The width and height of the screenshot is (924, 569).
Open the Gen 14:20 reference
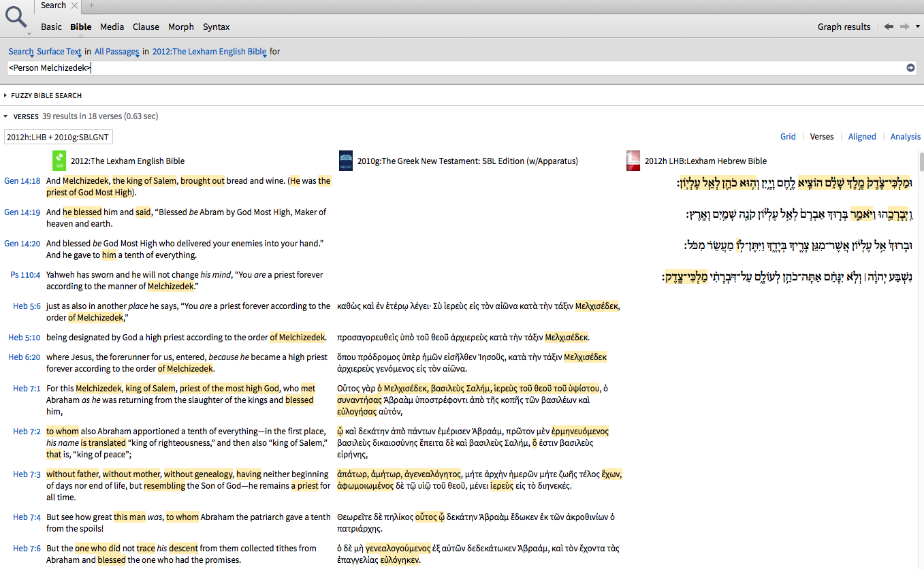tap(22, 244)
